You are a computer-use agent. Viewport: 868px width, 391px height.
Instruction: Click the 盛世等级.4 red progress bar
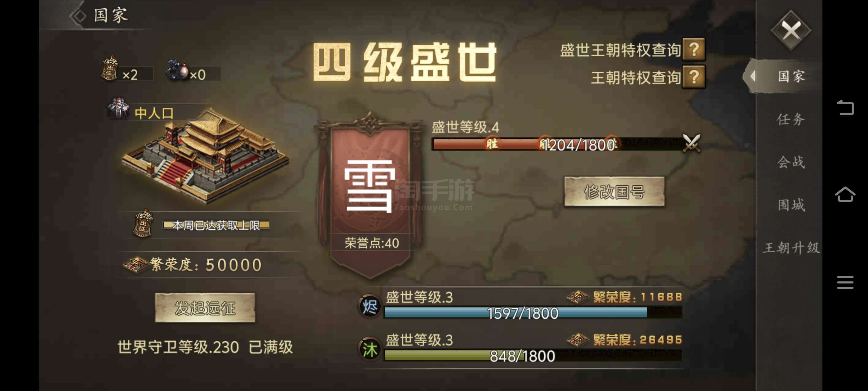558,144
